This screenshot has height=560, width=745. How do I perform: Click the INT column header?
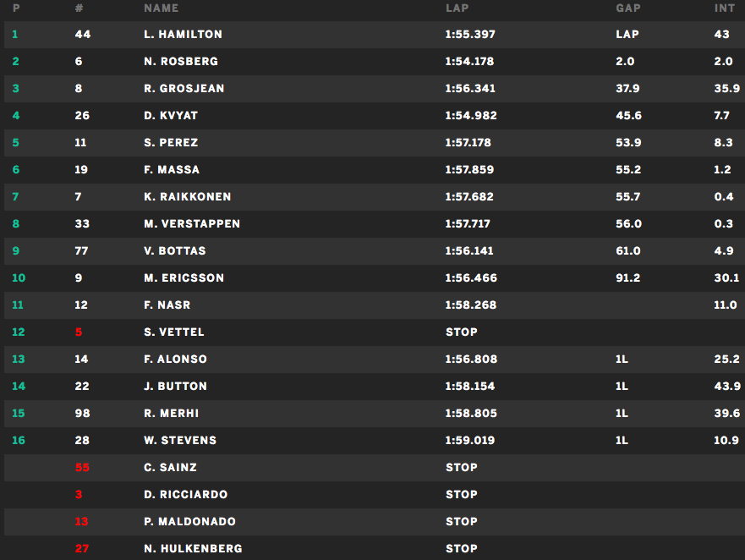tap(724, 8)
